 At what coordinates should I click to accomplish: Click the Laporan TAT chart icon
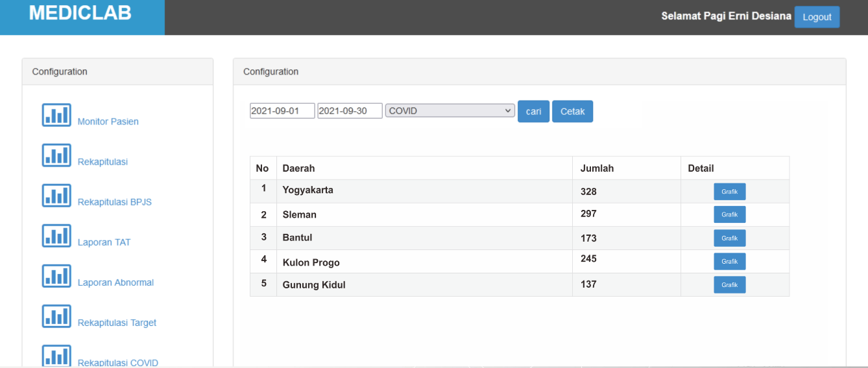point(56,236)
